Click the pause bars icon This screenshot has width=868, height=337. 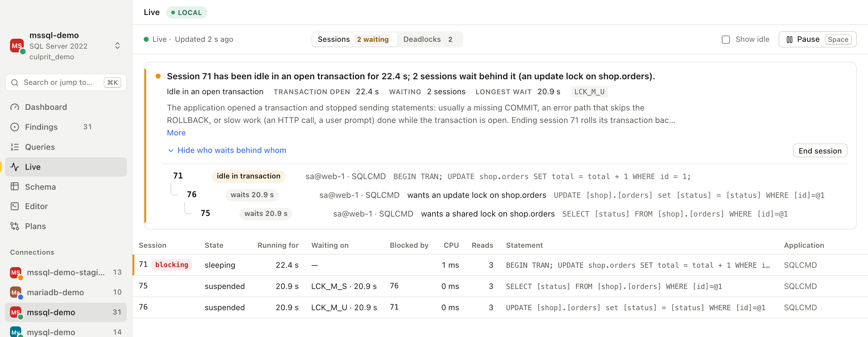(x=790, y=39)
